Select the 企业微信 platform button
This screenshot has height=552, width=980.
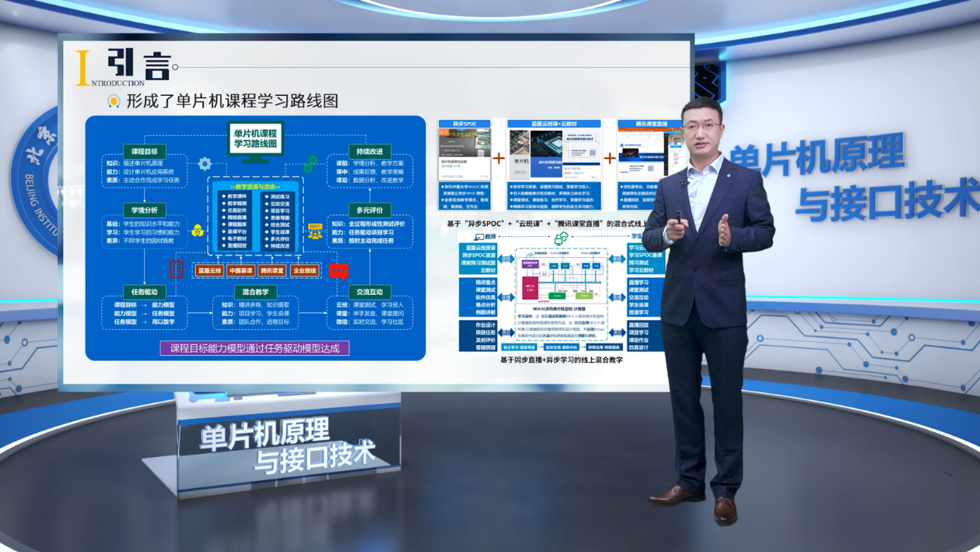304,271
